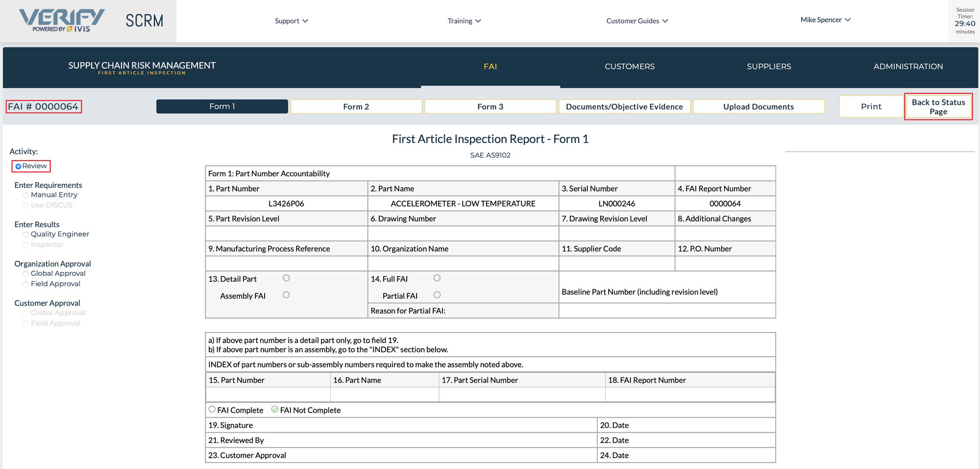980x469 pixels.
Task: Click part number L3426P06 cell
Action: tap(287, 204)
